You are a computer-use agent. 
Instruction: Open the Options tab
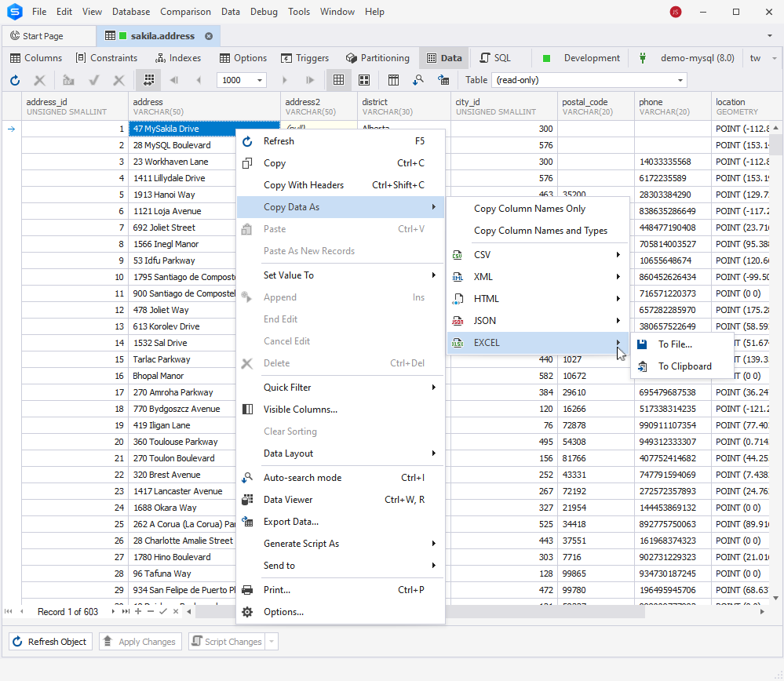[x=243, y=58]
